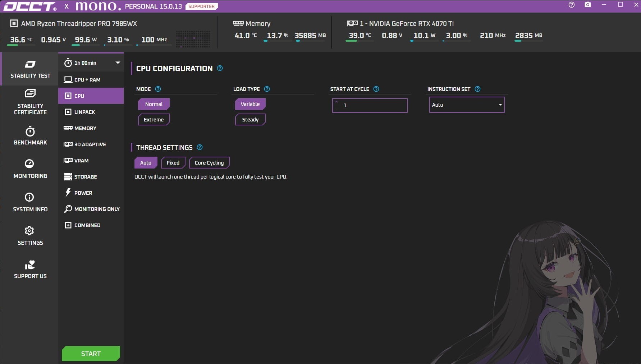Select Core Cycling thread setting
This screenshot has width=641, height=364.
[x=209, y=163]
